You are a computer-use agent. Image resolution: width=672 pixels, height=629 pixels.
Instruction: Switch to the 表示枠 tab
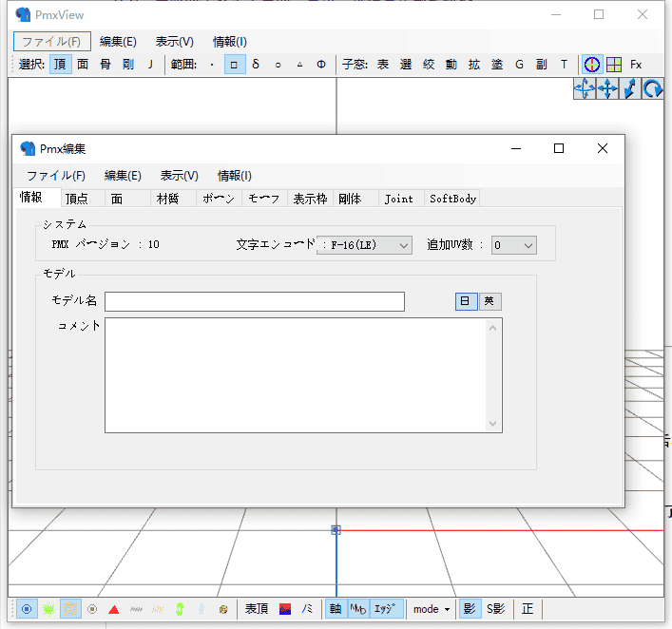coord(310,199)
